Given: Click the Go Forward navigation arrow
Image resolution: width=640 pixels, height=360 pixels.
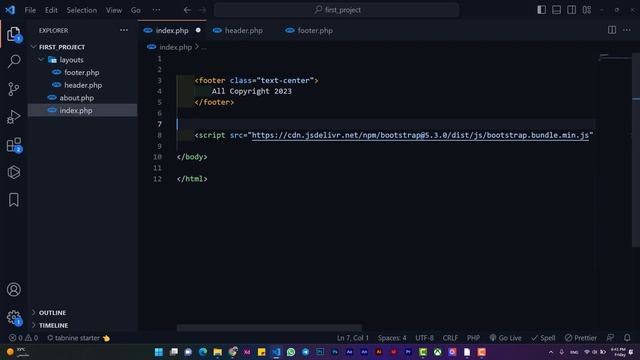Looking at the screenshot, I should pos(202,10).
